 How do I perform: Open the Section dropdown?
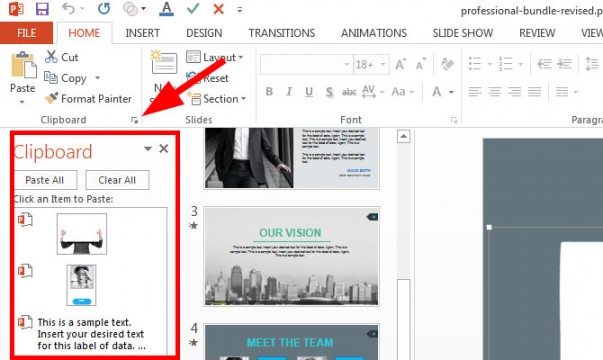pyautogui.click(x=217, y=99)
